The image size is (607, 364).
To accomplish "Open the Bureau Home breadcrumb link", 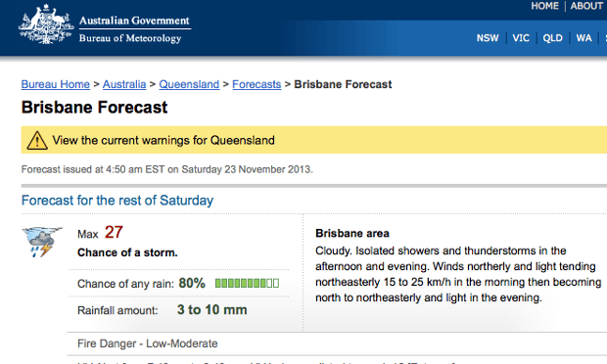I will point(56,84).
